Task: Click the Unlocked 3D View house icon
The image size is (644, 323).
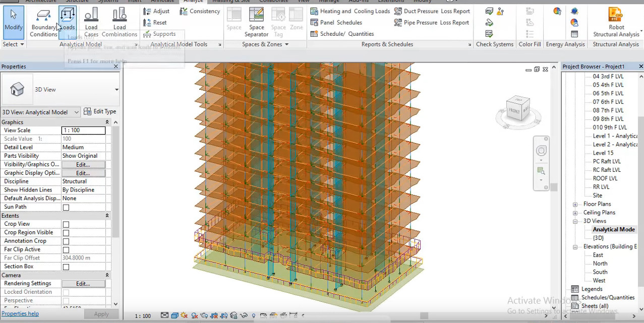Action: [x=233, y=315]
